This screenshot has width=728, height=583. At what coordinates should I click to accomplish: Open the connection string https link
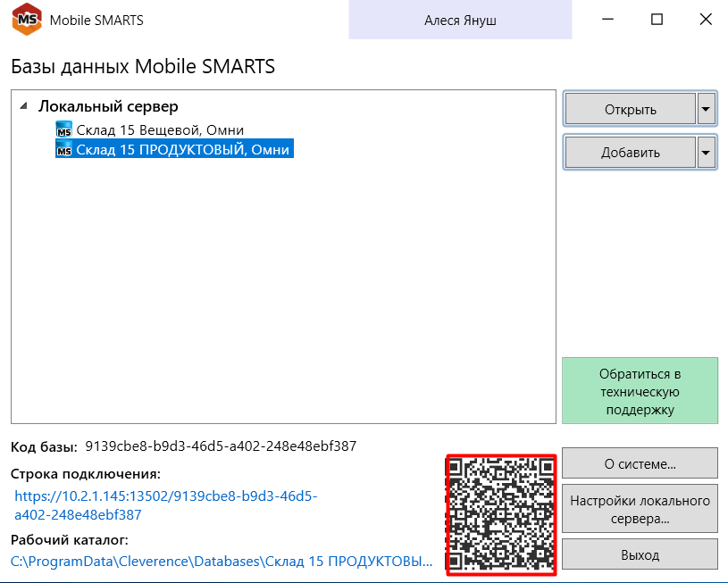[x=166, y=505]
